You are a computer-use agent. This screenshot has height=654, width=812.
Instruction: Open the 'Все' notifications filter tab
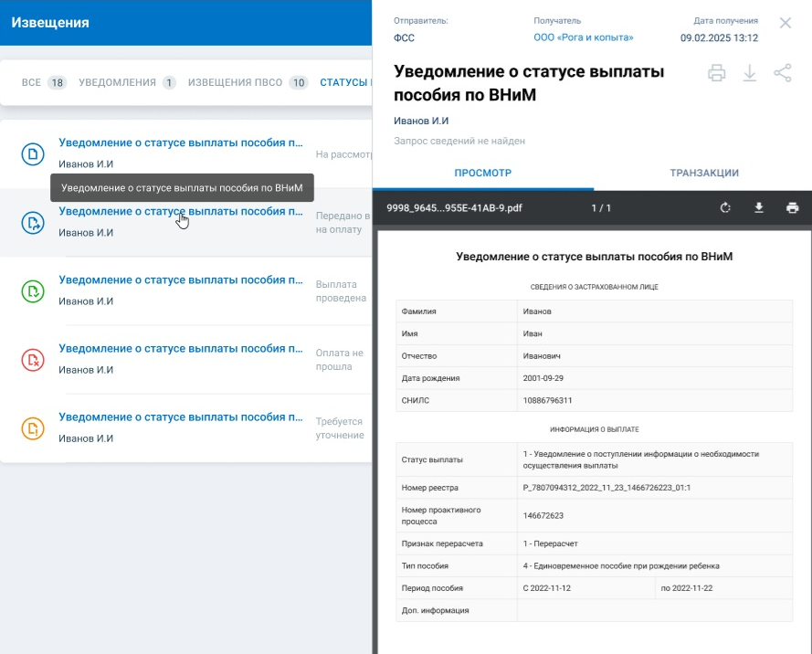coord(43,83)
